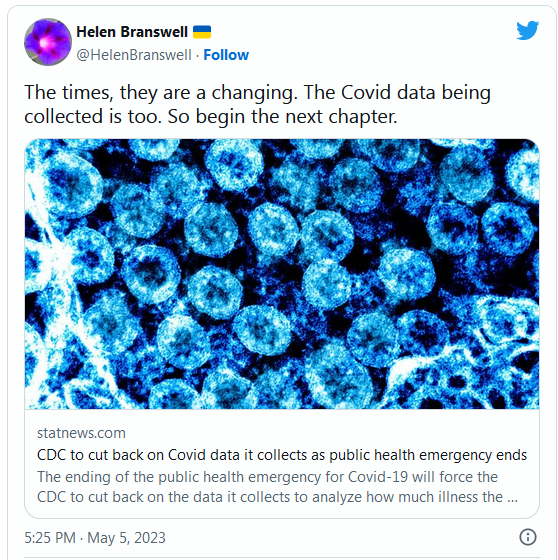Follow Helen Branswell's account
The image size is (558, 560).
tap(226, 55)
